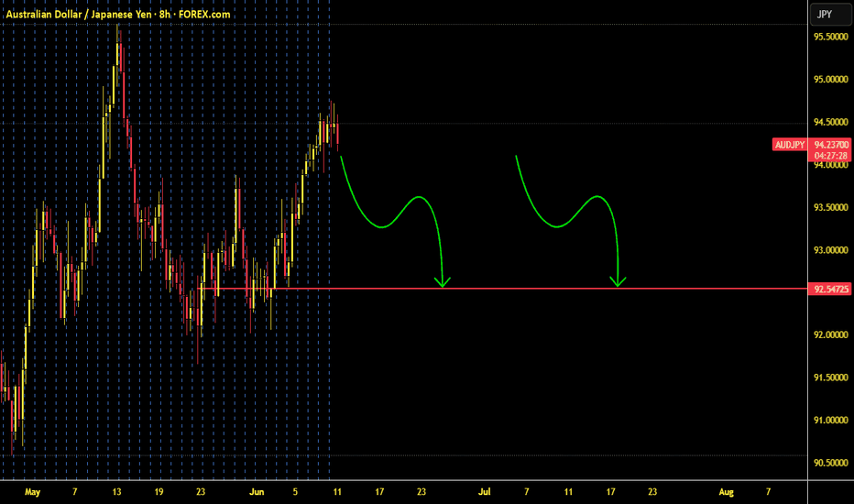Viewport: 854px width, 504px height.
Task: Click the 93.00000 price axis label
Action: 830,250
